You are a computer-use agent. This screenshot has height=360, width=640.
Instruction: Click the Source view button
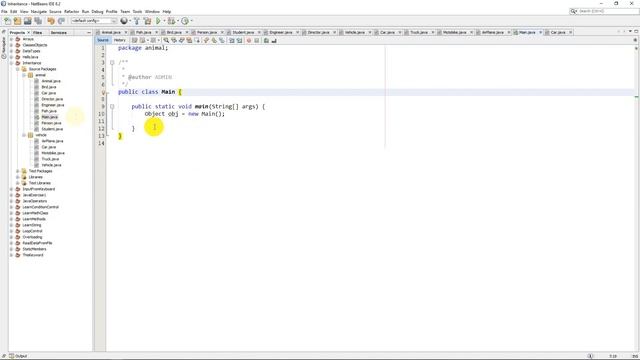tap(103, 40)
